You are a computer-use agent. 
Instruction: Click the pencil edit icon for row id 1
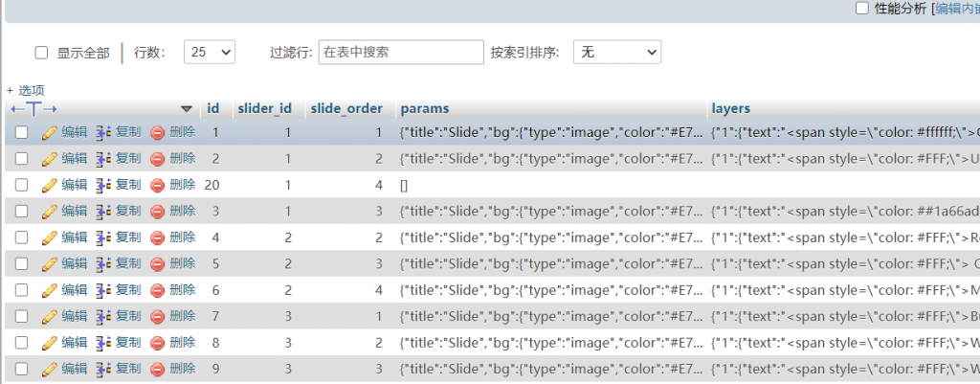point(50,132)
